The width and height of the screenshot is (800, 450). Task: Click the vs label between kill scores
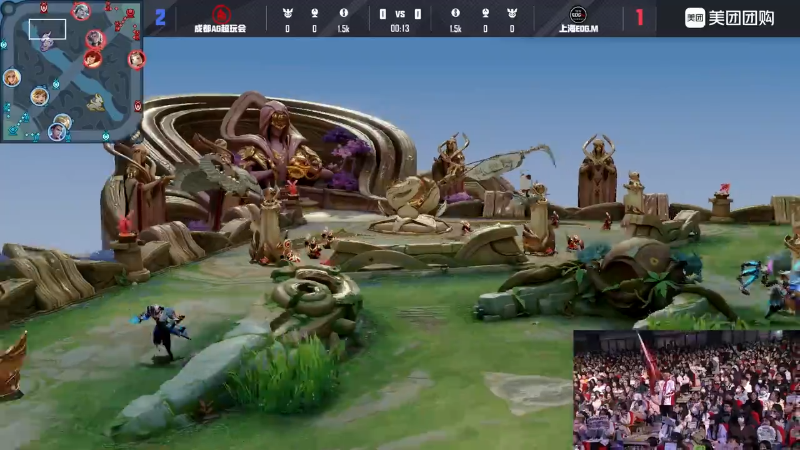pyautogui.click(x=400, y=14)
